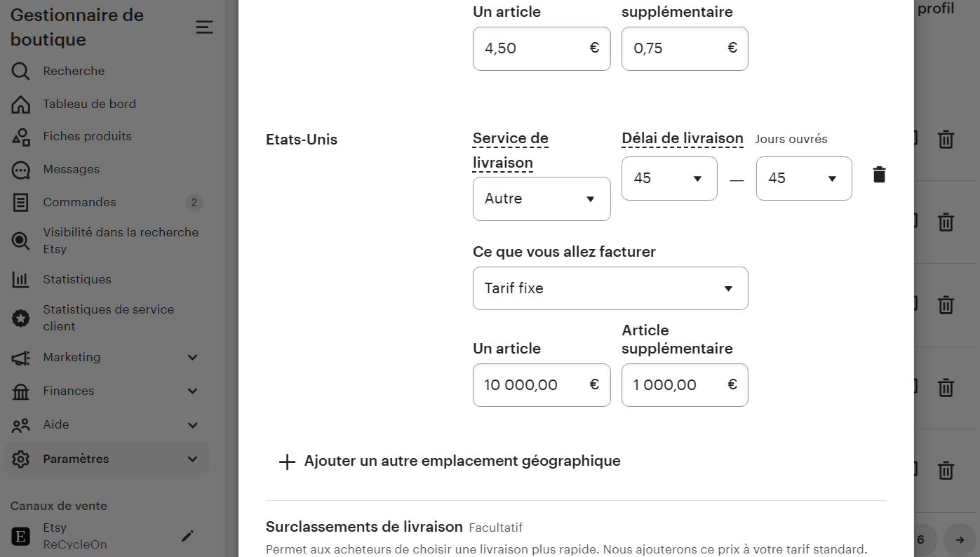The width and height of the screenshot is (980, 557).
Task: Open Messages in the sidebar
Action: coord(71,170)
